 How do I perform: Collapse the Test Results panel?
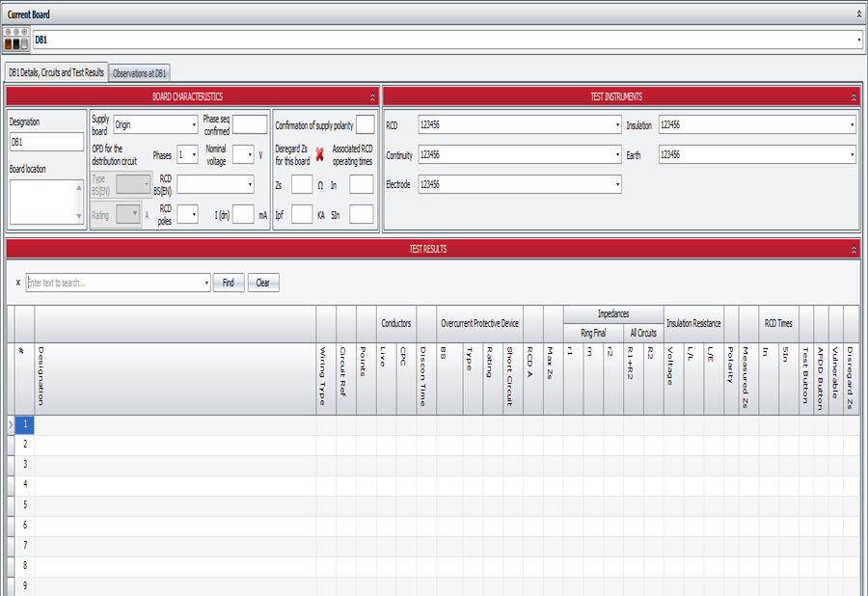click(854, 249)
